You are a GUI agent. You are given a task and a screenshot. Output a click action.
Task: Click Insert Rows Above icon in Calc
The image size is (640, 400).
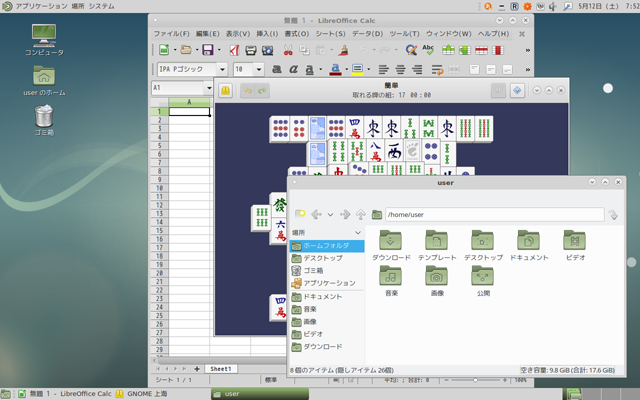tap(448, 50)
